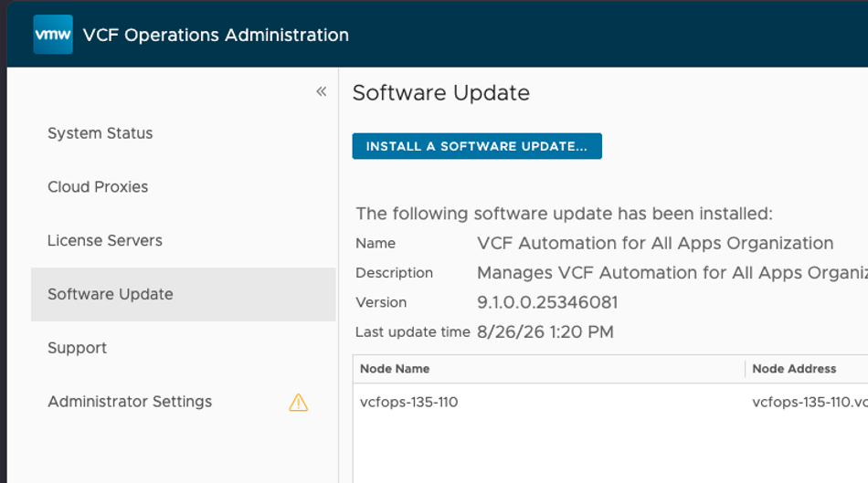868x483 pixels.
Task: Click Install a Software Update button
Action: click(x=477, y=146)
